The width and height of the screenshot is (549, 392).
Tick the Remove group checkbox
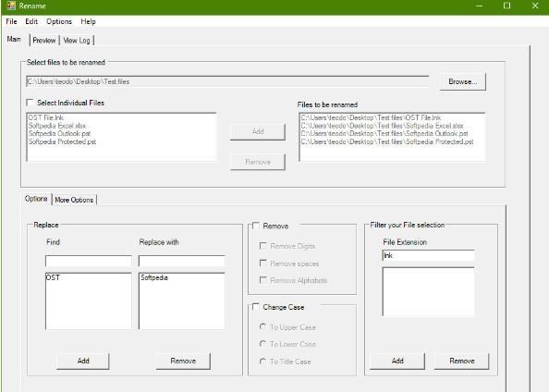pos(256,226)
